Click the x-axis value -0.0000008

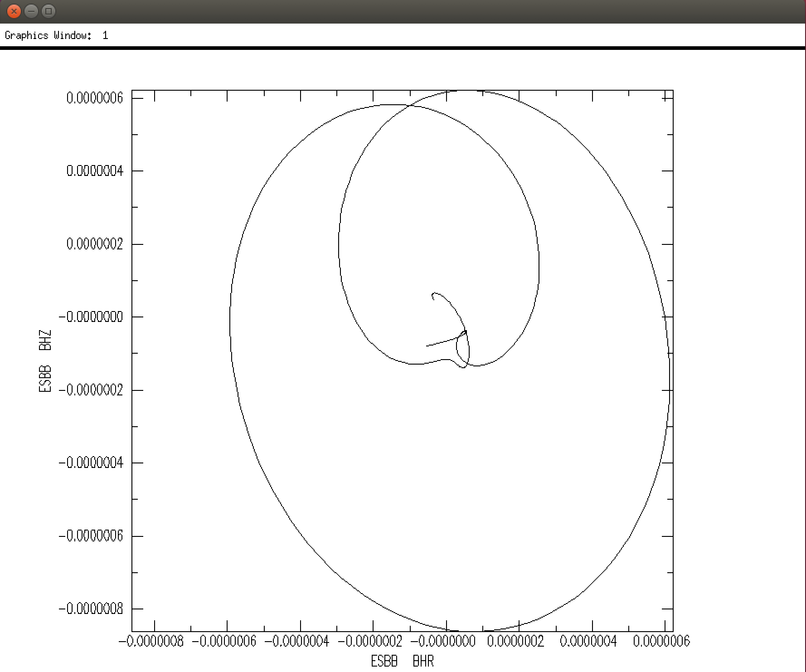click(151, 641)
